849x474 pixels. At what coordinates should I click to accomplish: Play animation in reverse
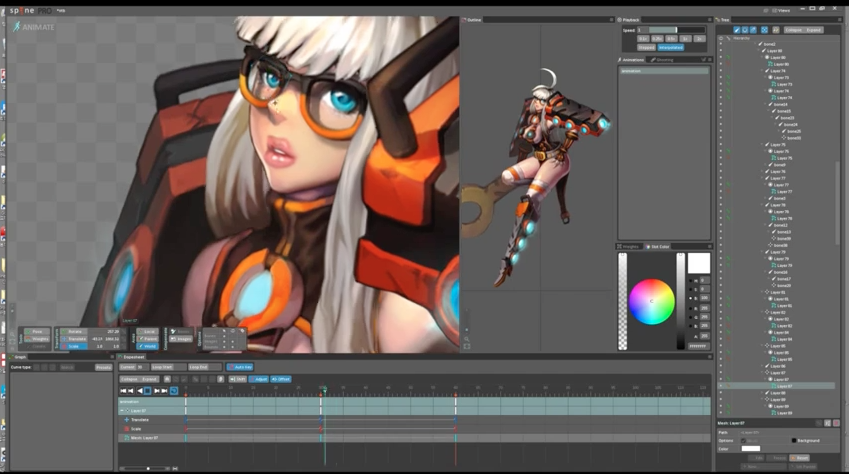(139, 391)
